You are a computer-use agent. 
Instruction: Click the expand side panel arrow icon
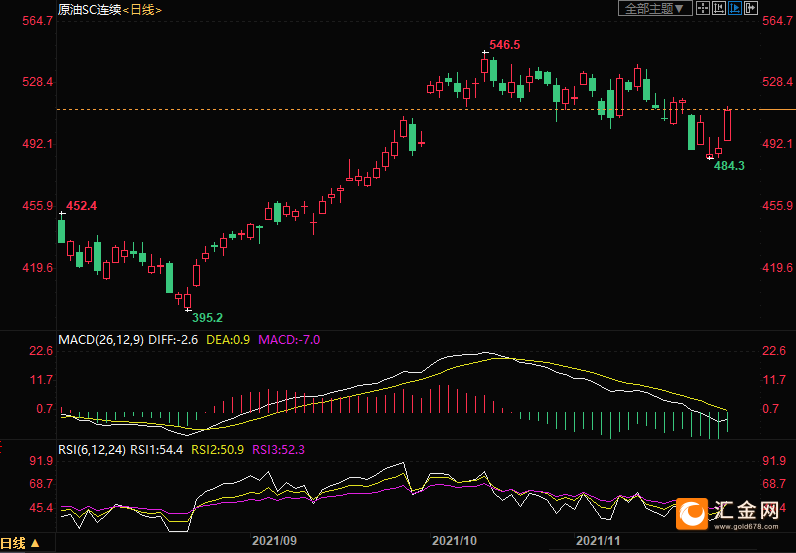pyautogui.click(x=751, y=8)
